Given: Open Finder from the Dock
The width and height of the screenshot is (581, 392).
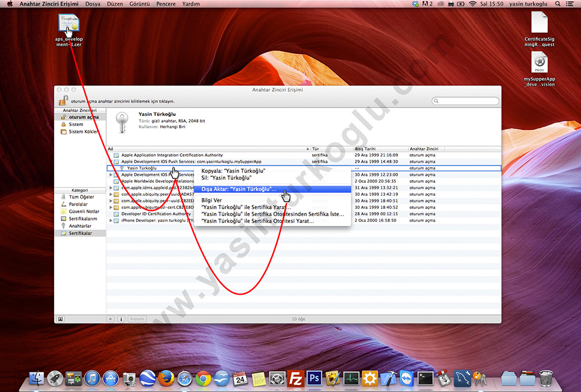Looking at the screenshot, I should (36, 378).
